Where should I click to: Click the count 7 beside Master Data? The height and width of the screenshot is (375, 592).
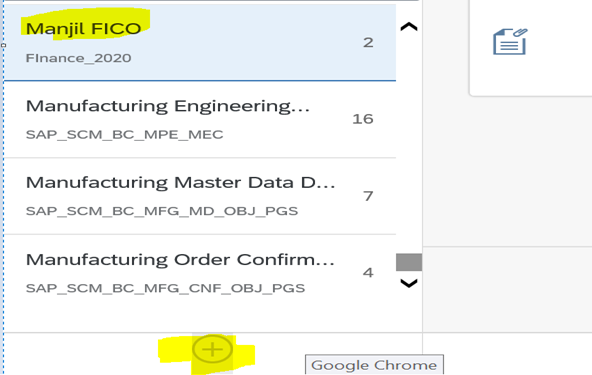(368, 196)
